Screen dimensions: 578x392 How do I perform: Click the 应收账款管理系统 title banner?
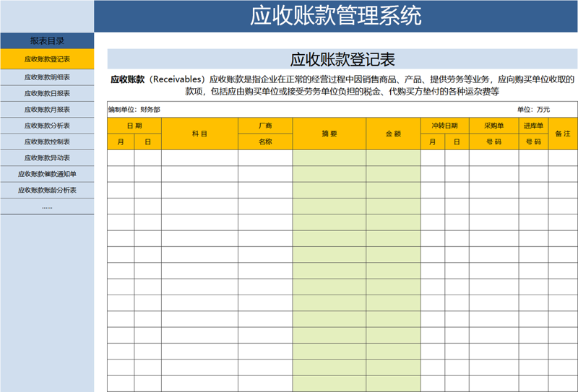point(336,16)
